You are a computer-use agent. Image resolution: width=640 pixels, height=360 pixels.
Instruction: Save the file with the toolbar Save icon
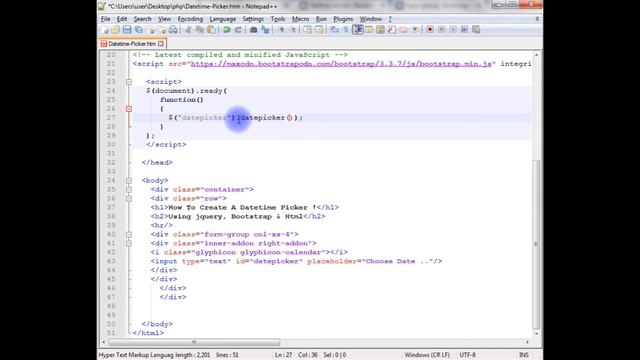coord(127,29)
